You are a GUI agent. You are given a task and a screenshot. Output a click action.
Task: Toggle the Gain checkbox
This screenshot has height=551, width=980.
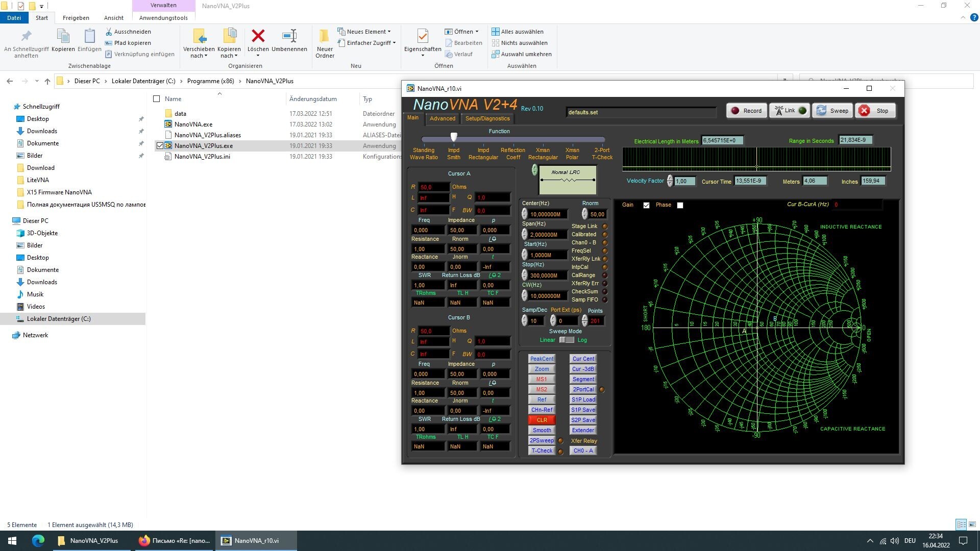coord(646,205)
